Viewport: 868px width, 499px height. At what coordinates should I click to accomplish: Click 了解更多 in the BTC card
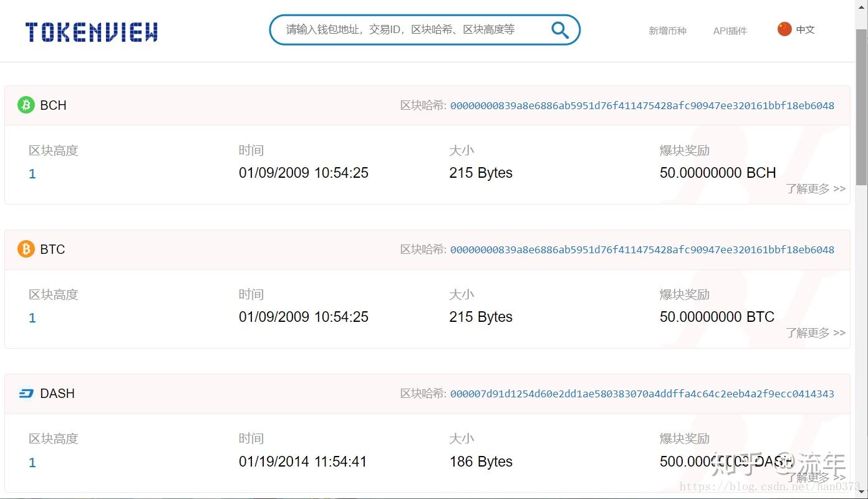(816, 332)
